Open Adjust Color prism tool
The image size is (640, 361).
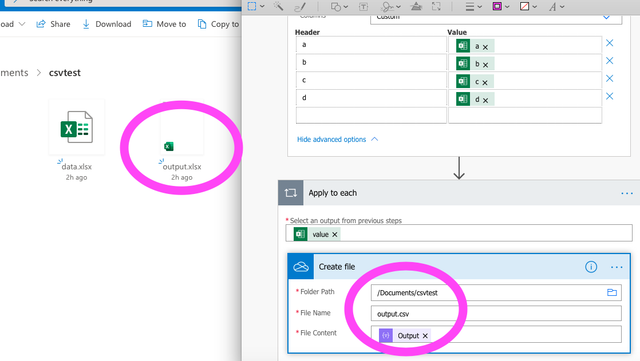pos(416,6)
